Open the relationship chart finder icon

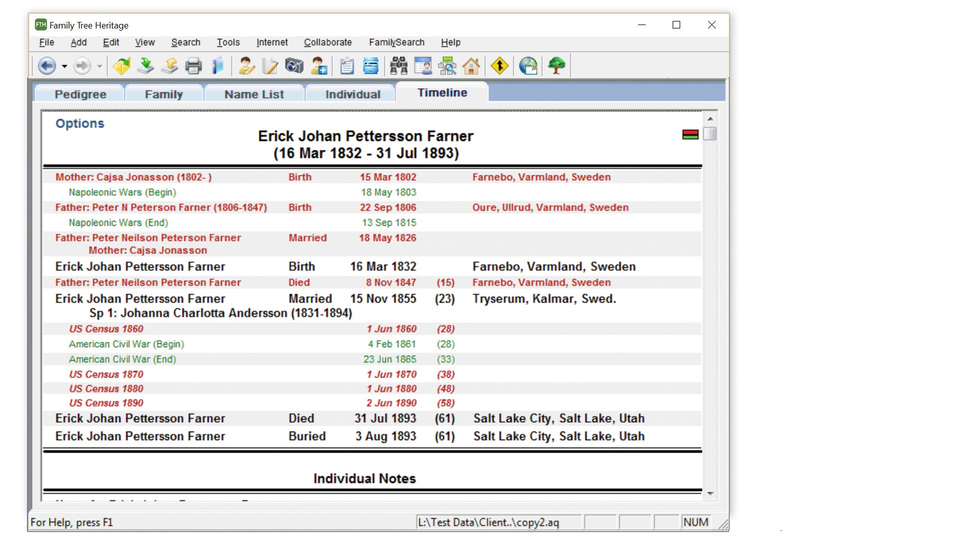(448, 66)
